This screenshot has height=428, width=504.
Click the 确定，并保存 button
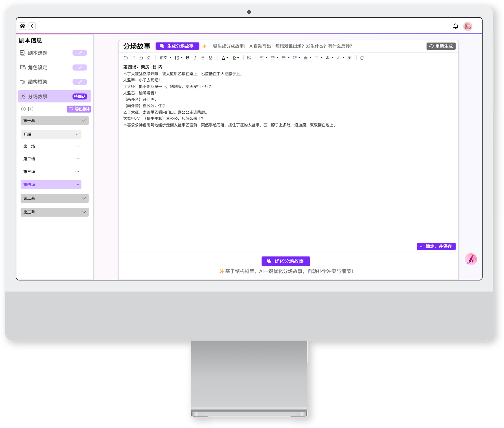click(436, 246)
